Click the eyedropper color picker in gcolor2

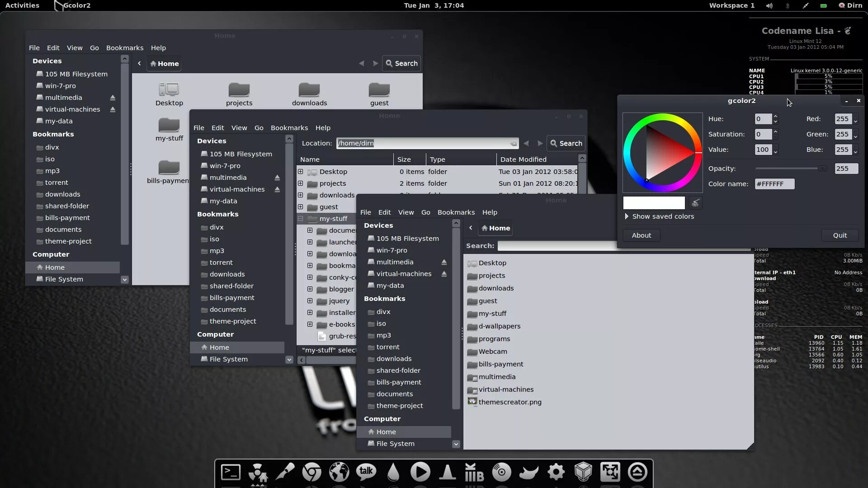tap(695, 203)
